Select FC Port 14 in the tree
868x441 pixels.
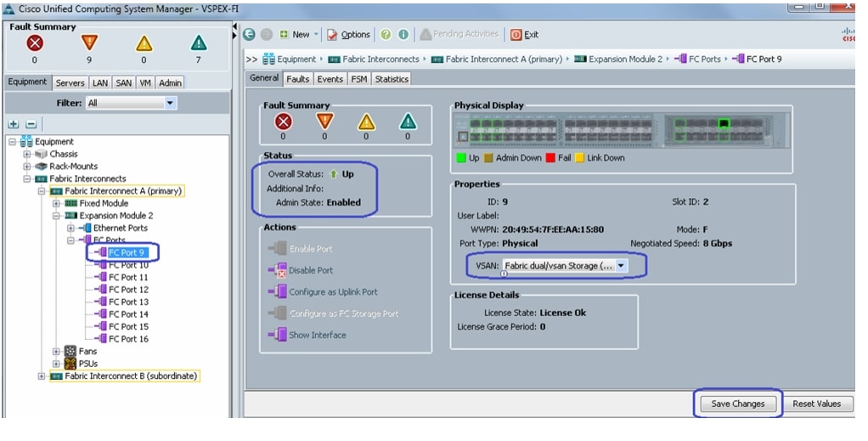pos(128,314)
